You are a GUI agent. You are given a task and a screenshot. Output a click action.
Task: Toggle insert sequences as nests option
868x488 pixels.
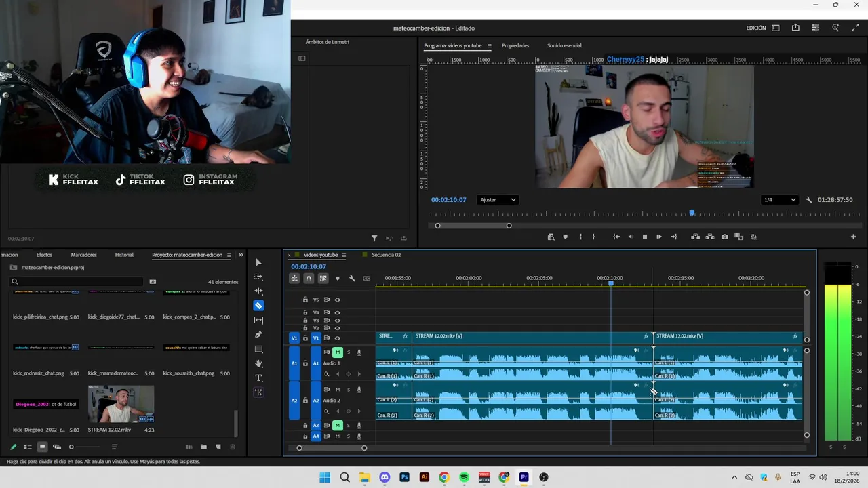point(294,278)
